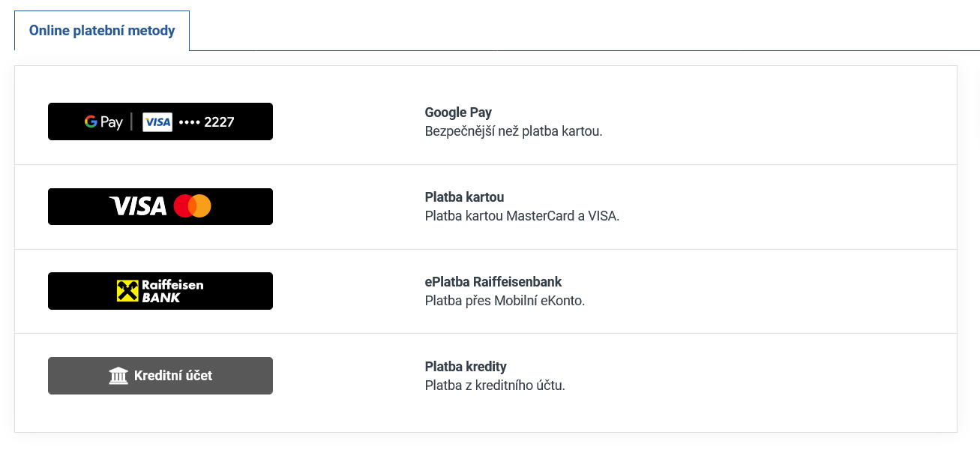Click the 'Bezpečnější než platba kartou' description
Screen dimensions: 980x465
pyautogui.click(x=514, y=131)
